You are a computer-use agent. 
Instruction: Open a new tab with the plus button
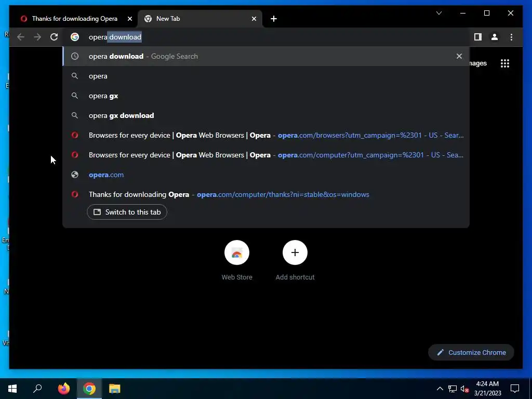click(274, 19)
